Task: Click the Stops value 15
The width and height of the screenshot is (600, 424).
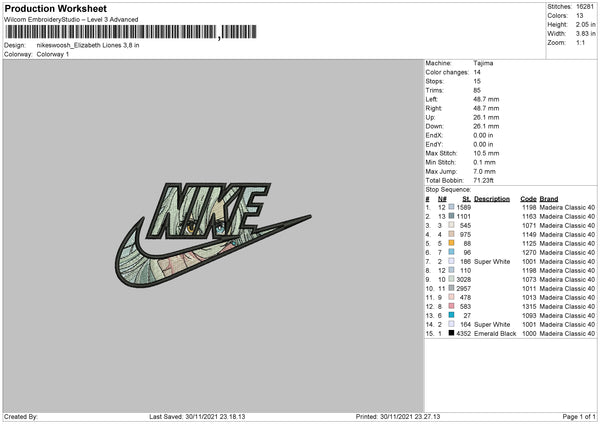Action: [477, 81]
